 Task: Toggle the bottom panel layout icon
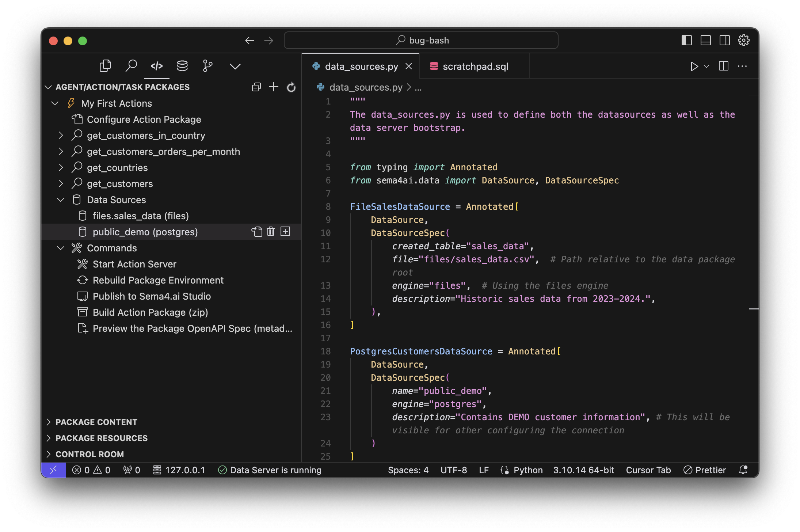click(x=706, y=40)
